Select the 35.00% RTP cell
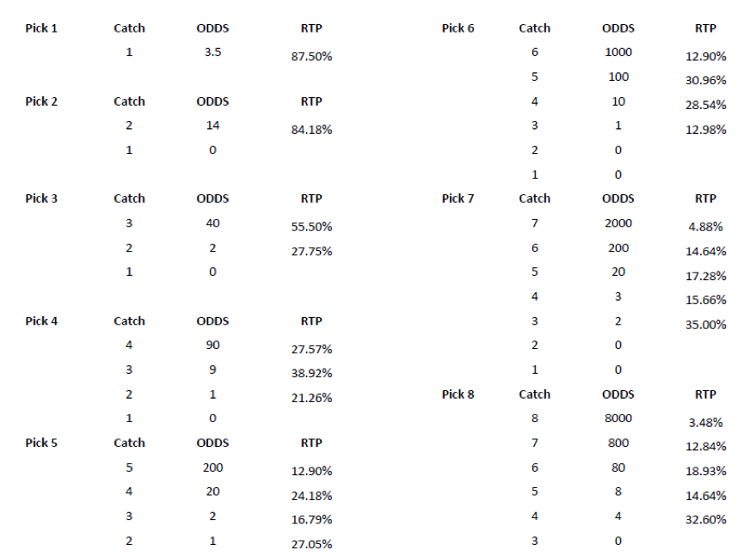Screen dimensions: 756x556 point(706,325)
